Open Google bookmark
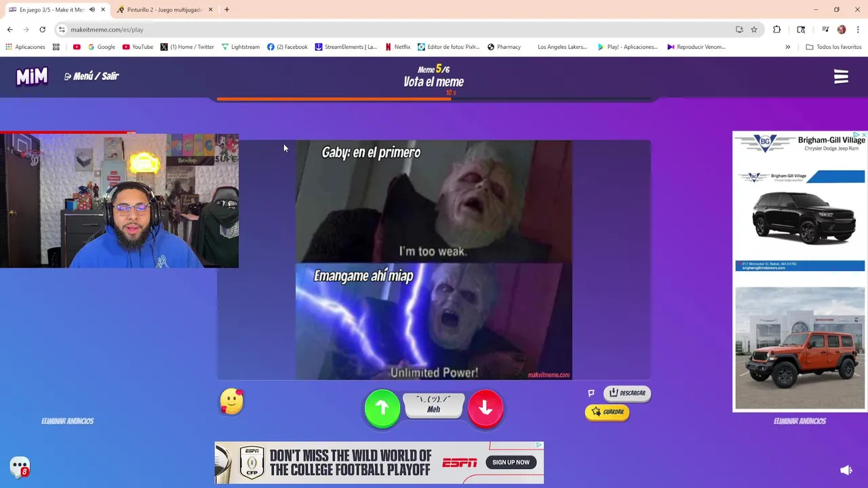868x488 pixels. [x=102, y=47]
